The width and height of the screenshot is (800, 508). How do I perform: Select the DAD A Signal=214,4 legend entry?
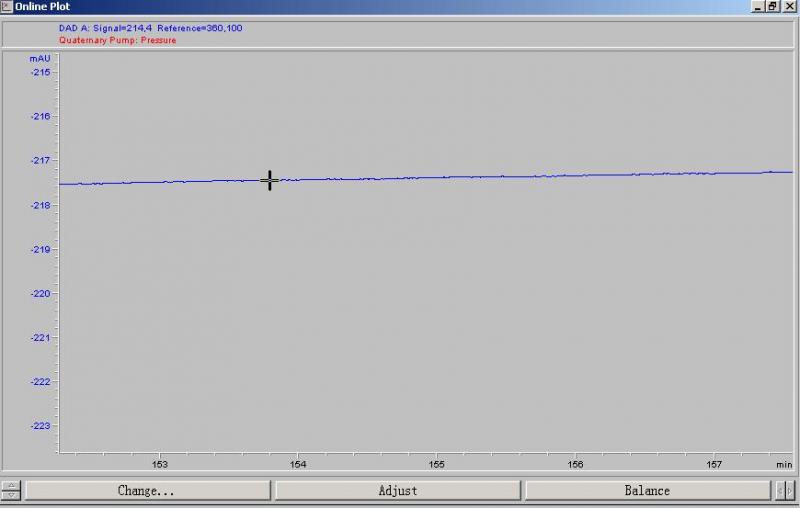click(151, 28)
